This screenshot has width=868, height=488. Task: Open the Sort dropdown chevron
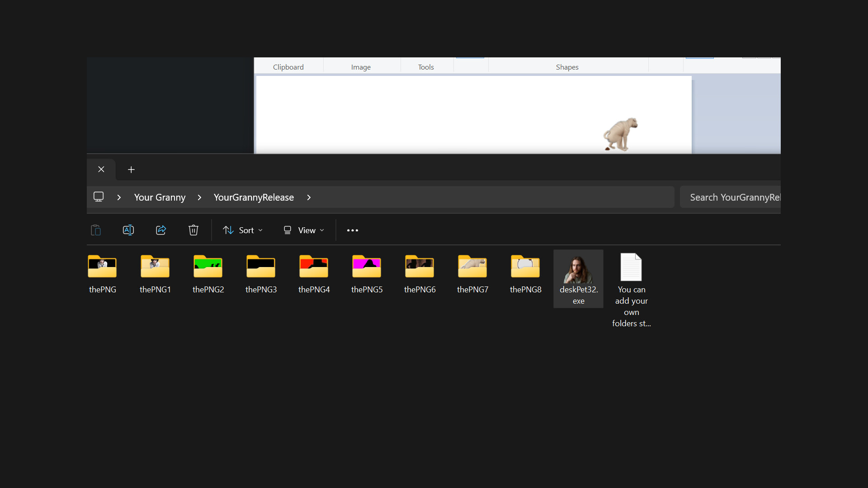(259, 230)
